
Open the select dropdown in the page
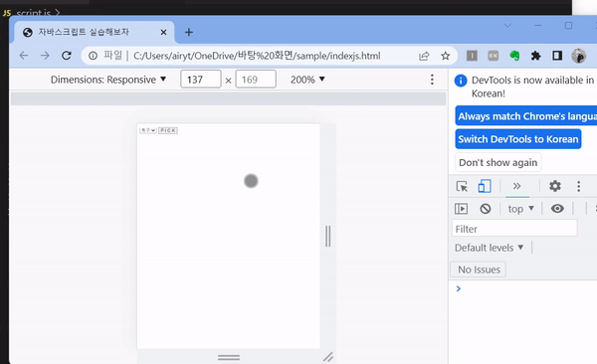point(148,130)
